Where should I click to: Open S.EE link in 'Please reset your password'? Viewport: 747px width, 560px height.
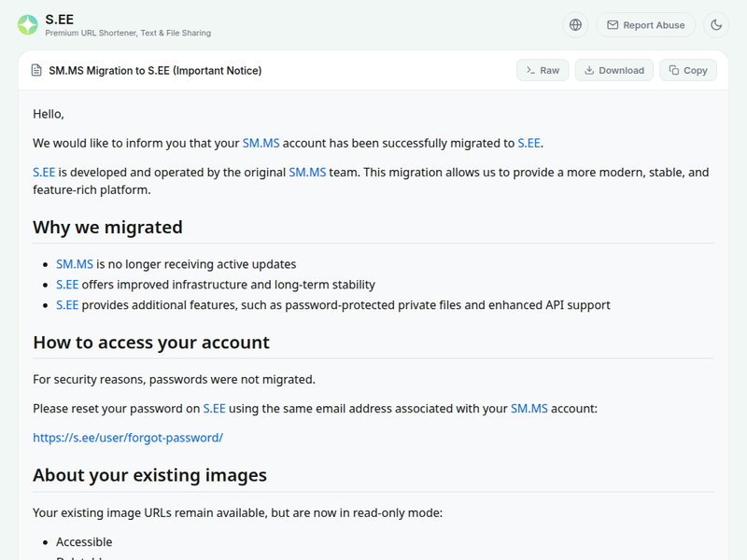click(x=215, y=409)
